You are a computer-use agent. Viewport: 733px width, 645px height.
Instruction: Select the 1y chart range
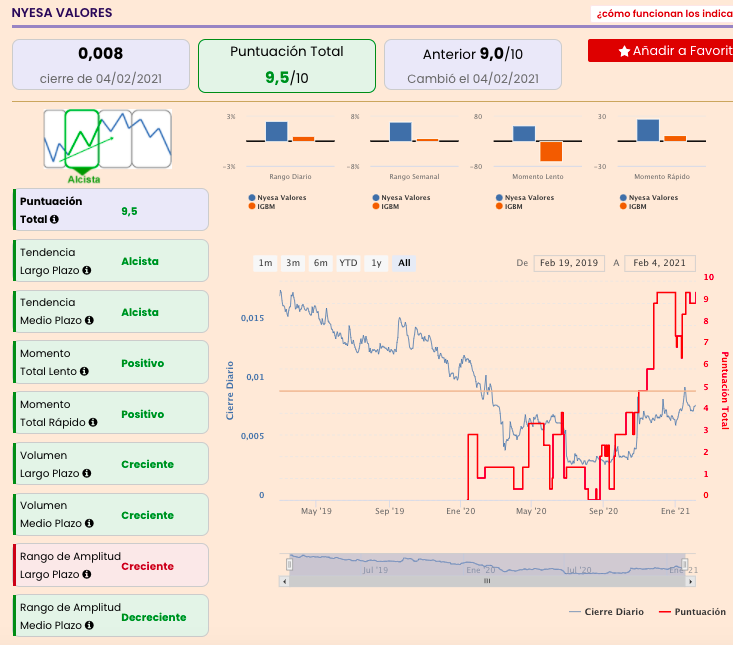pos(376,263)
